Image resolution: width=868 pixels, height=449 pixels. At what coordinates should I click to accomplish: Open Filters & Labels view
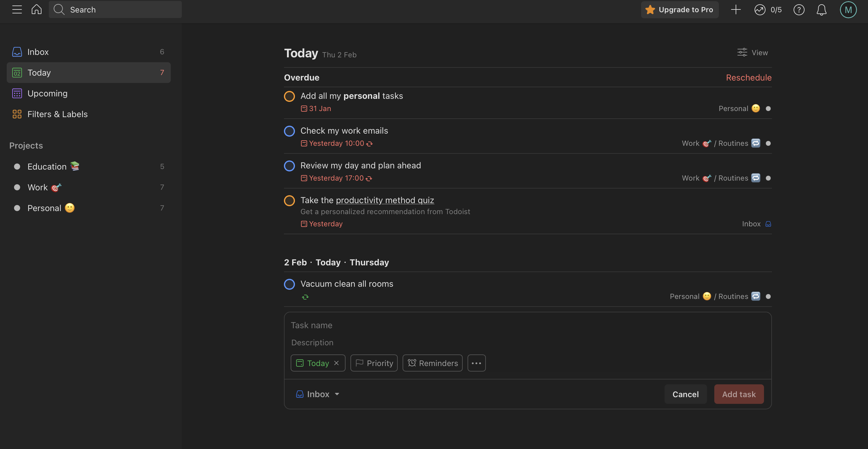(57, 114)
